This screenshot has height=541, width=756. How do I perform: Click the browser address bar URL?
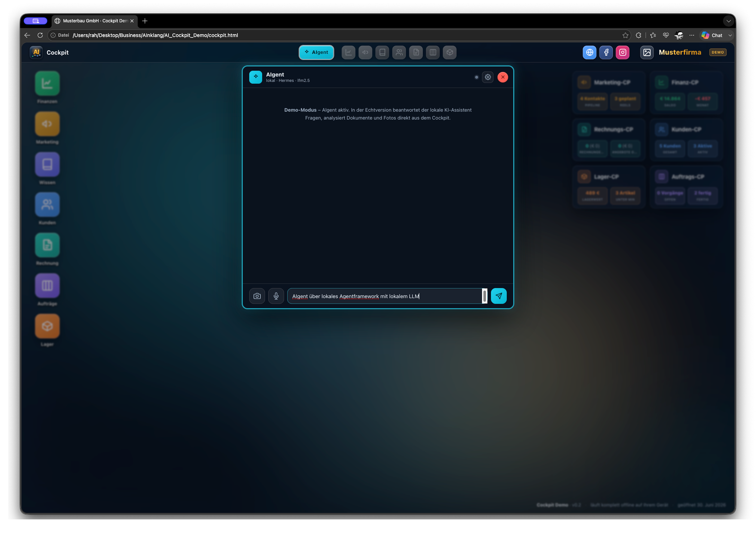point(155,35)
